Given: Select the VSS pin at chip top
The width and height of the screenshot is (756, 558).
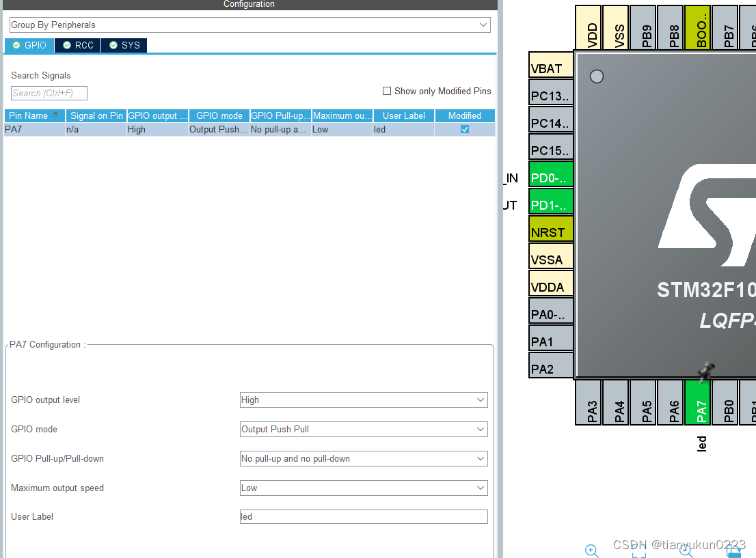Looking at the screenshot, I should 616,27.
